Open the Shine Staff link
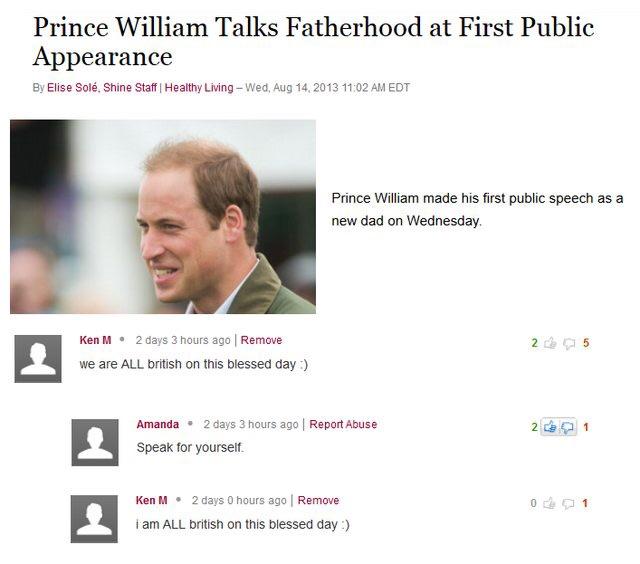 pos(130,88)
